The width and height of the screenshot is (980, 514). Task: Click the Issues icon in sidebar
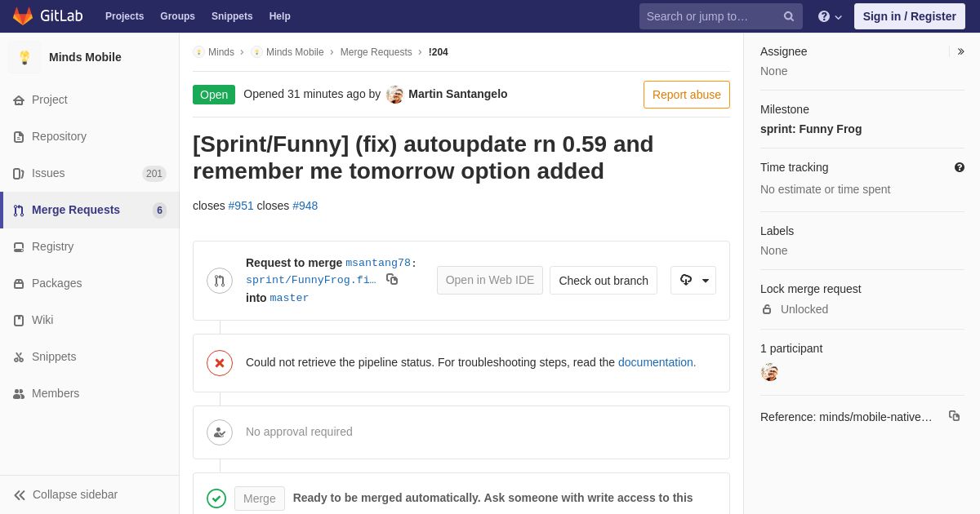point(19,174)
